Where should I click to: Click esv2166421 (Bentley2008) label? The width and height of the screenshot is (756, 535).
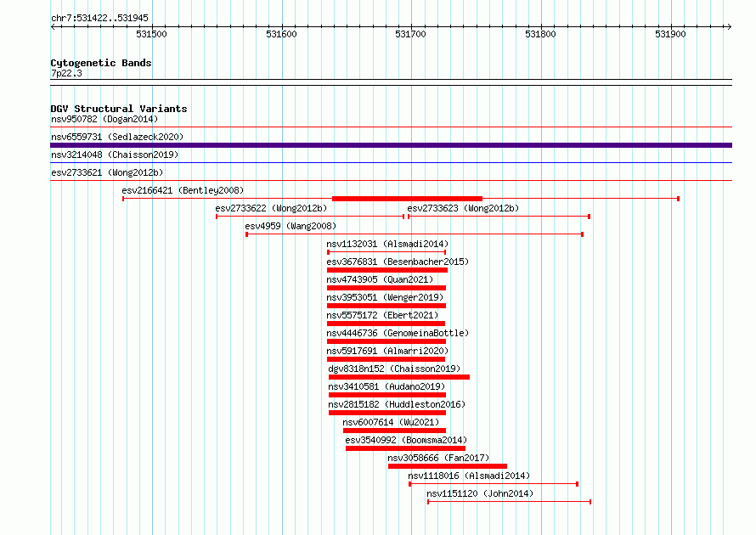coord(183,190)
